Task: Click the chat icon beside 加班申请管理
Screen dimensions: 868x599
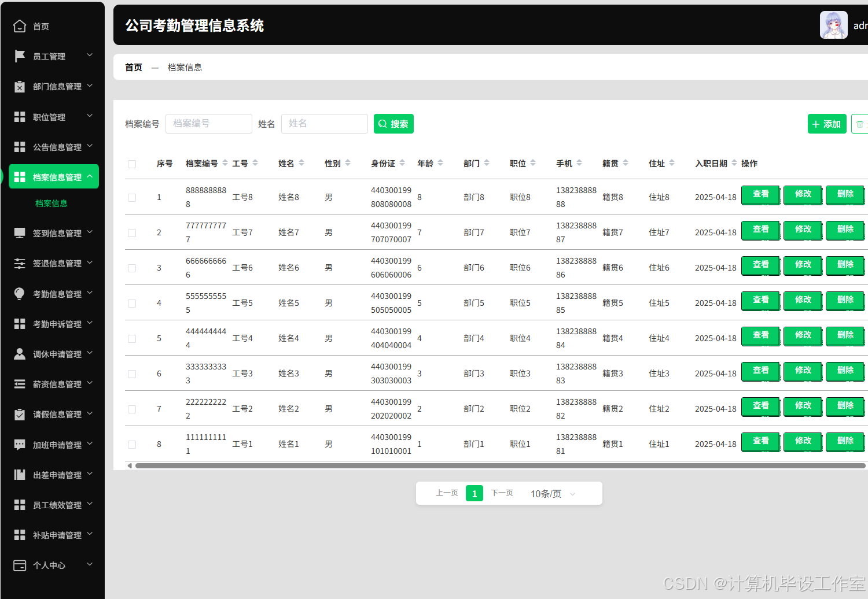Action: [x=20, y=445]
